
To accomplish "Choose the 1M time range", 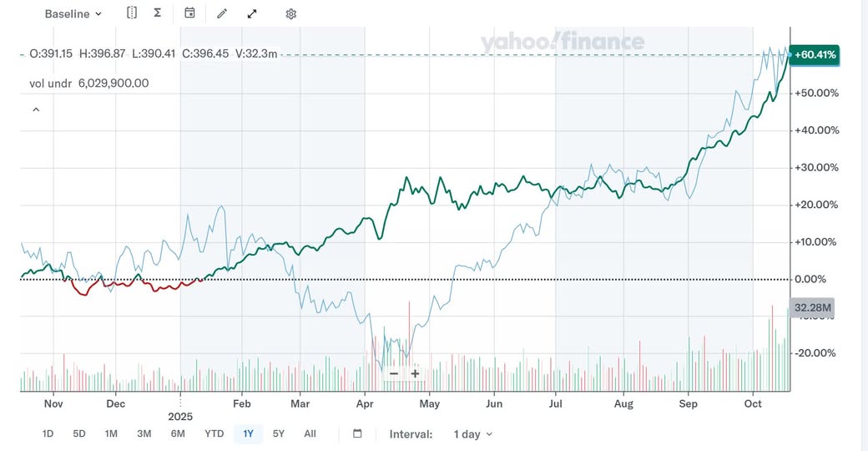I will (x=111, y=433).
